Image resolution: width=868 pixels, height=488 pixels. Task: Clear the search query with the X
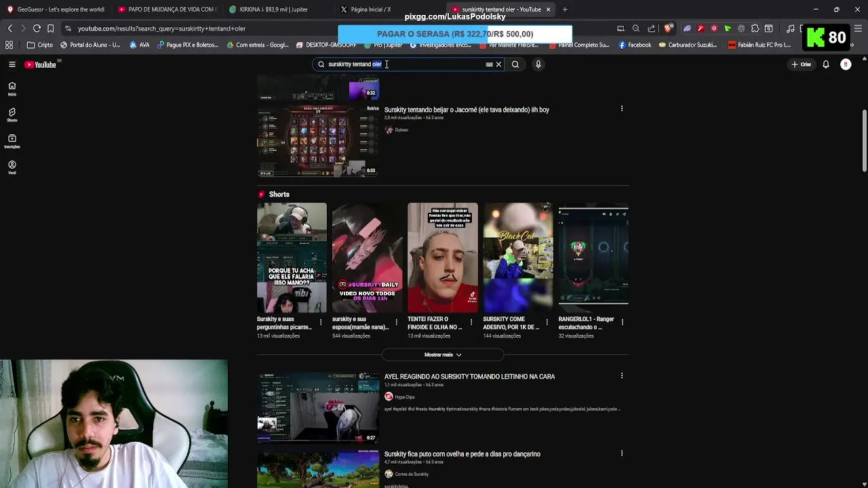[498, 64]
